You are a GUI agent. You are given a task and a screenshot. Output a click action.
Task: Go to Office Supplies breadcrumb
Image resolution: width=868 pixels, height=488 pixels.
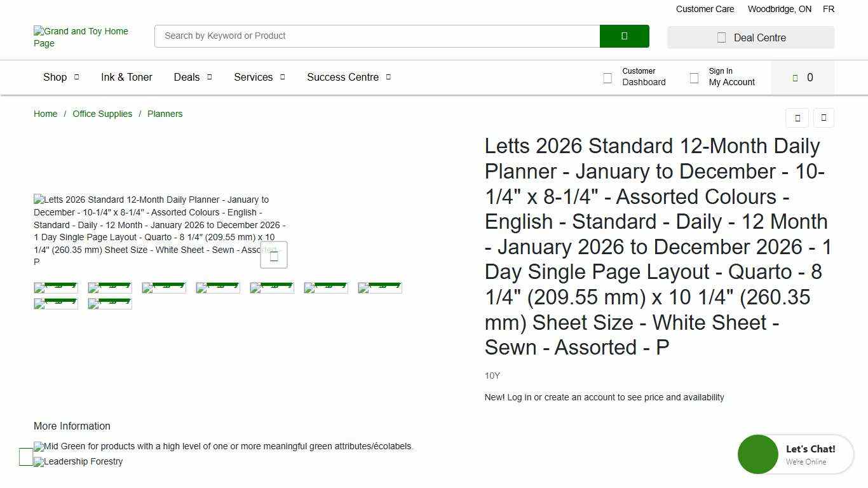102,114
